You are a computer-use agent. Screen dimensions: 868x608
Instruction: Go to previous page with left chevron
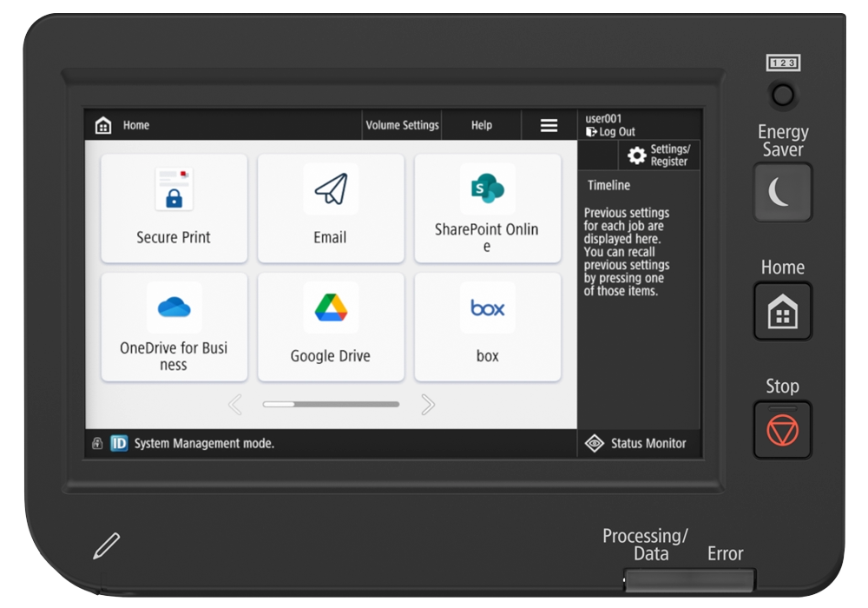tap(235, 405)
